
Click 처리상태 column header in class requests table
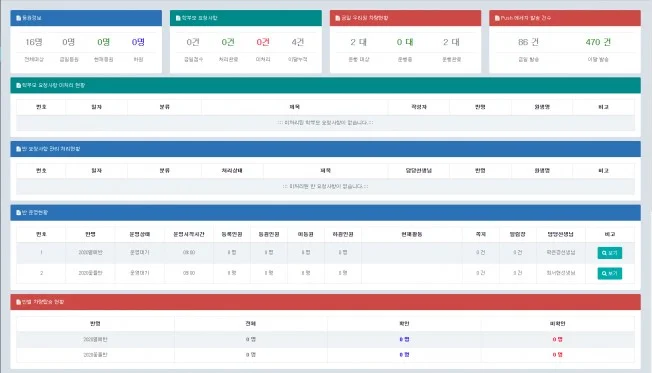click(232, 170)
